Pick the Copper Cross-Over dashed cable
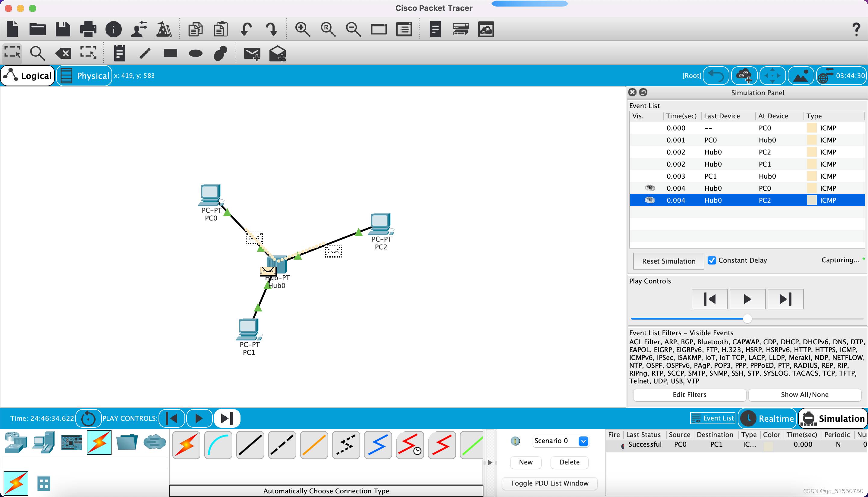The height and width of the screenshot is (497, 868). [x=282, y=445]
